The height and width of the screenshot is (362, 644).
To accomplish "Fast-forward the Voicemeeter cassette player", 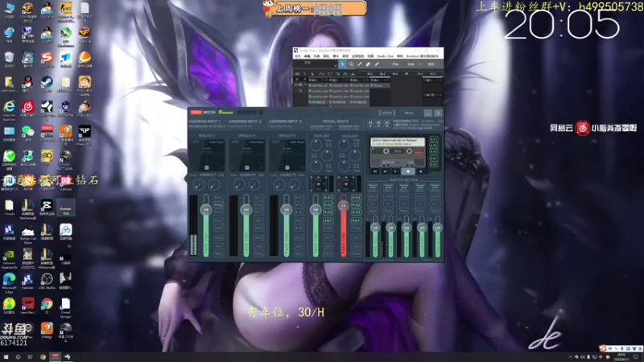I will click(x=386, y=171).
